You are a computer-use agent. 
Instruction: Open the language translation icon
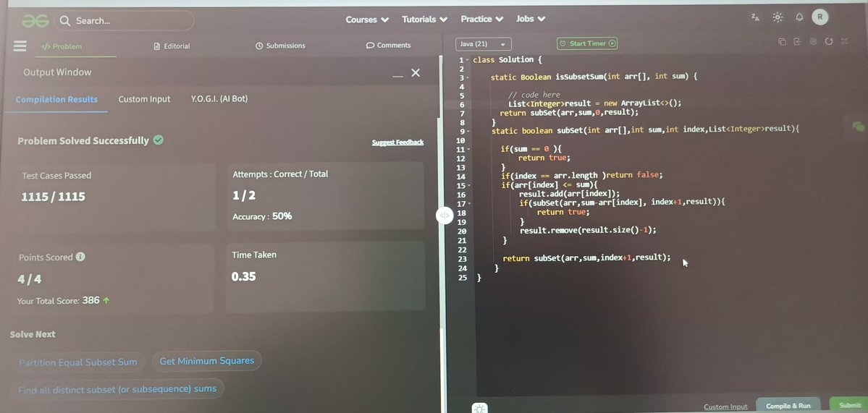[756, 17]
